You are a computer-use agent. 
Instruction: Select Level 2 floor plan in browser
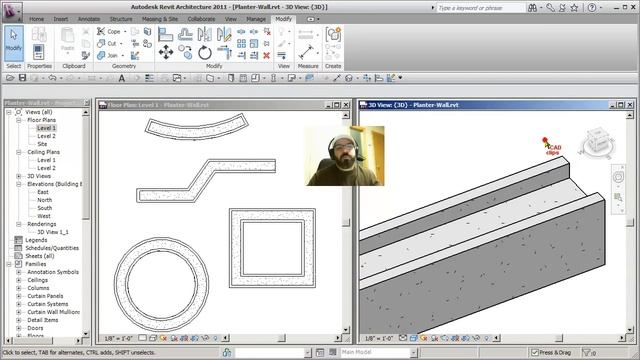[x=46, y=136]
